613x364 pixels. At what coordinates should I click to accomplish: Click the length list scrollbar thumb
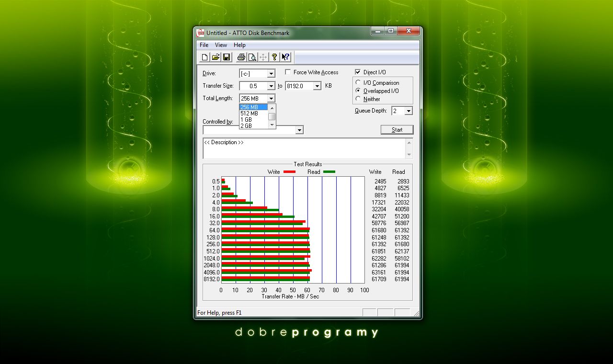[272, 116]
